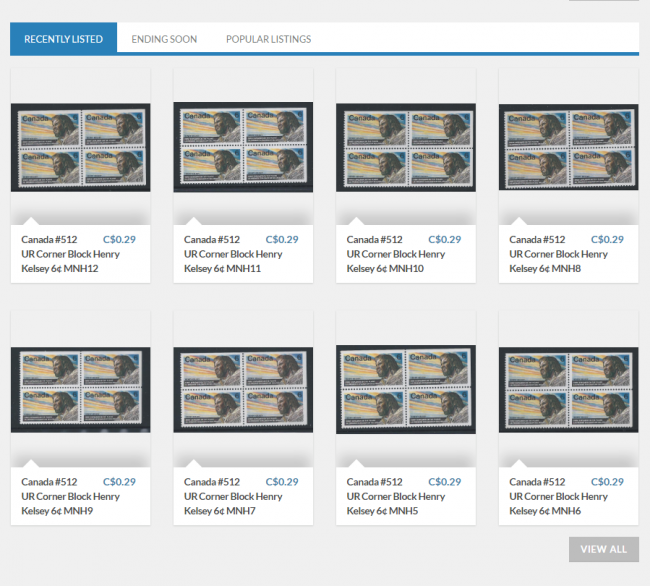
Task: Click the C$0.29 price on the MNH11 listing
Action: [x=282, y=240]
